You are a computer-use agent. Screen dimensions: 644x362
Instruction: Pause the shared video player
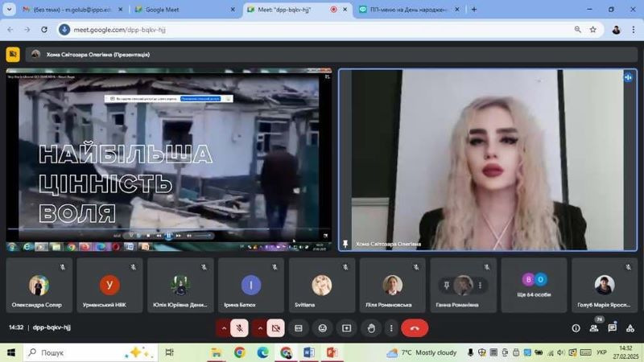click(168, 236)
